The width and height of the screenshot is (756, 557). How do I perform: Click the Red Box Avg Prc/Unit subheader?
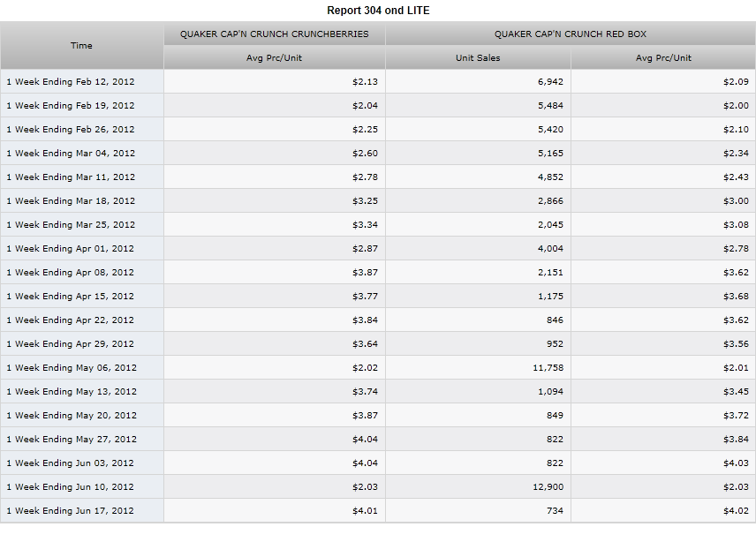663,58
